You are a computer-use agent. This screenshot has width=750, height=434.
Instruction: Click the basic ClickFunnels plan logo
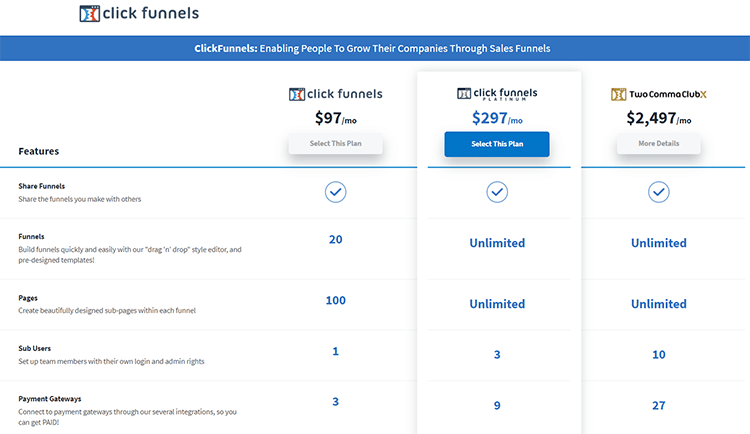(x=335, y=94)
